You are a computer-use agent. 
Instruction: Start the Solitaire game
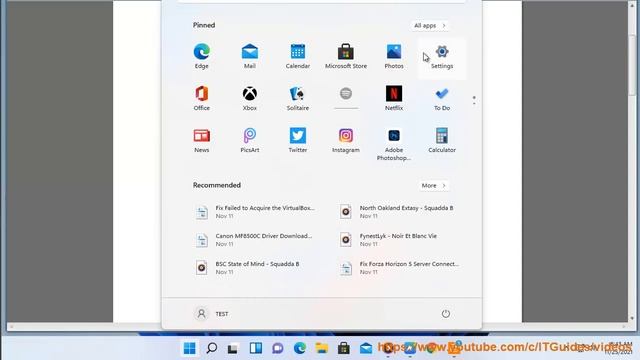click(x=298, y=98)
